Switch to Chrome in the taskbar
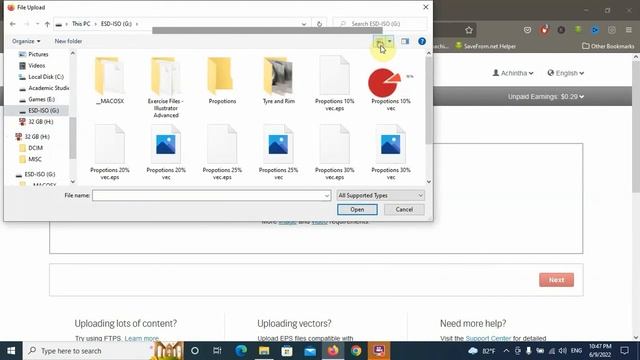 click(356, 351)
